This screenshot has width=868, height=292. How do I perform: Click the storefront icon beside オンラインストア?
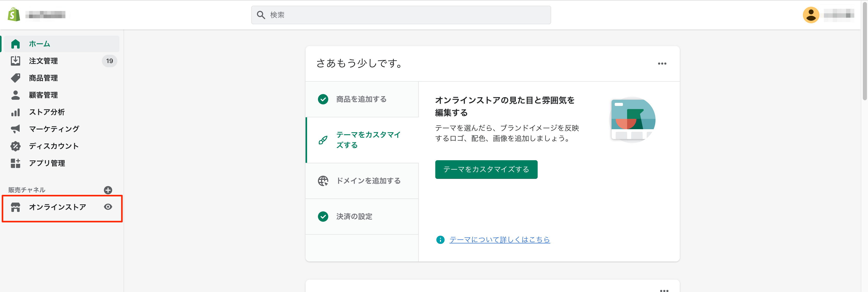click(x=16, y=207)
